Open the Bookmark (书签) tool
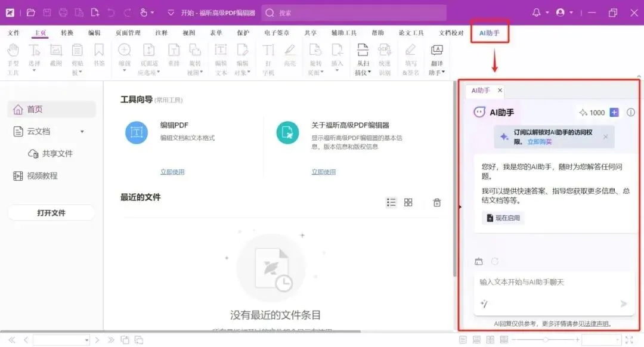 click(x=99, y=55)
